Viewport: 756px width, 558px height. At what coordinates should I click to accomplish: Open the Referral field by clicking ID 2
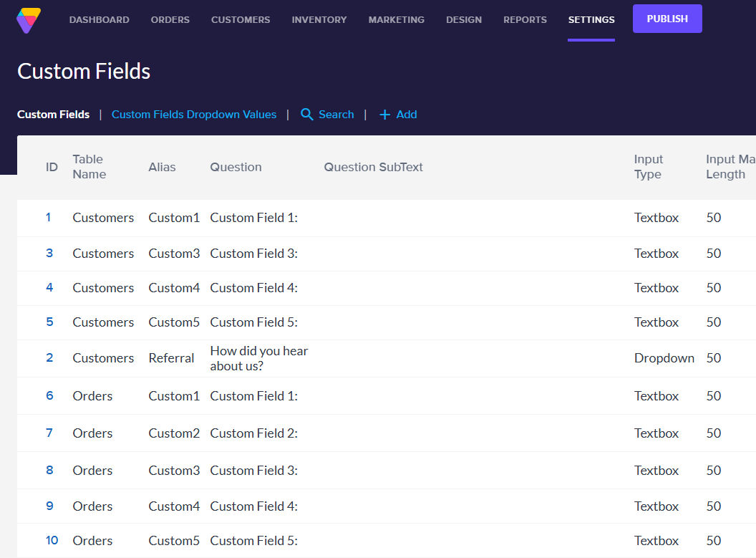coord(48,357)
